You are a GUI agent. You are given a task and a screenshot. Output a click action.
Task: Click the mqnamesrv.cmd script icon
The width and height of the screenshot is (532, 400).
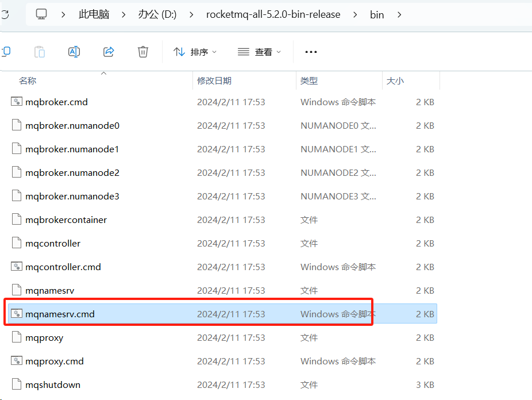point(17,313)
